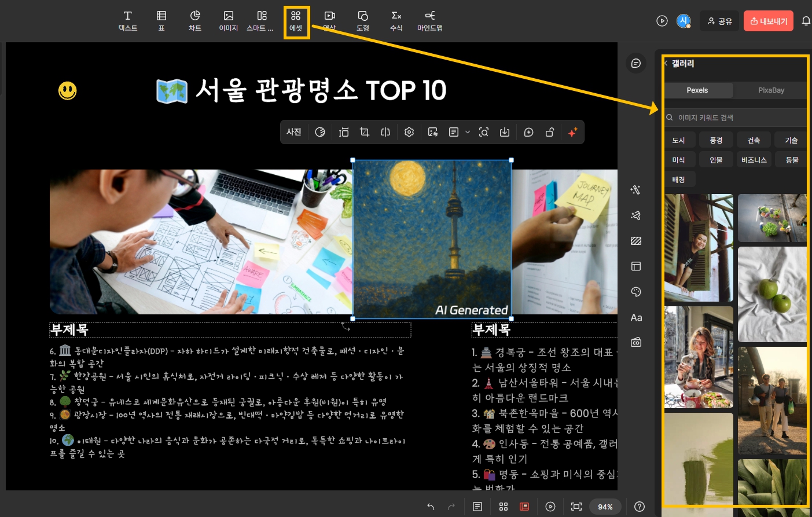Screen dimensions: 812x517
Task: Insert a table with 표 tool
Action: [x=161, y=21]
